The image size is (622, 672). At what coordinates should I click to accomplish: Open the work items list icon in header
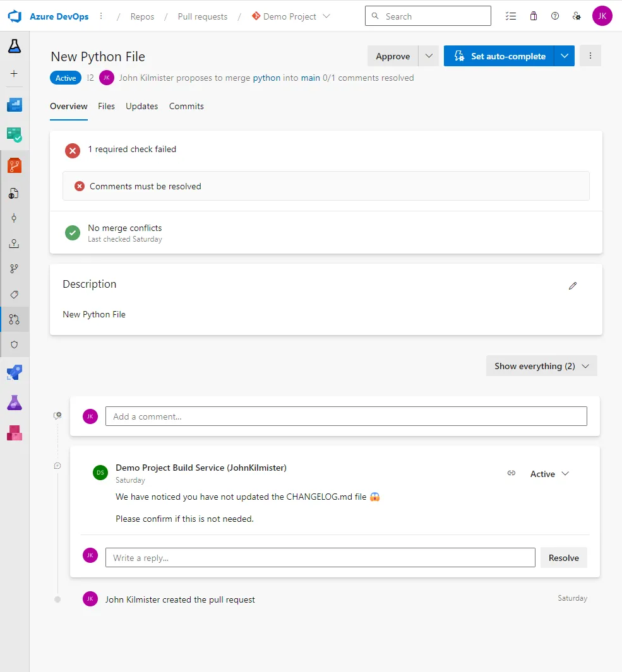pyautogui.click(x=510, y=16)
